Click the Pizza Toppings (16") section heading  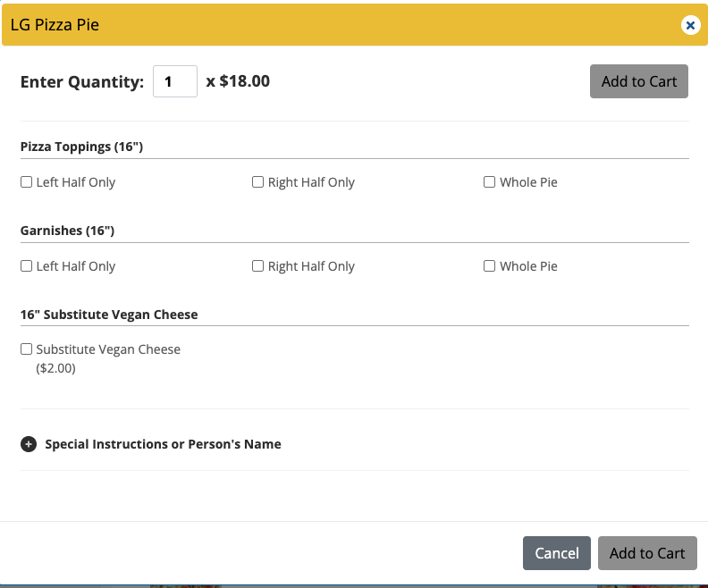coord(81,147)
